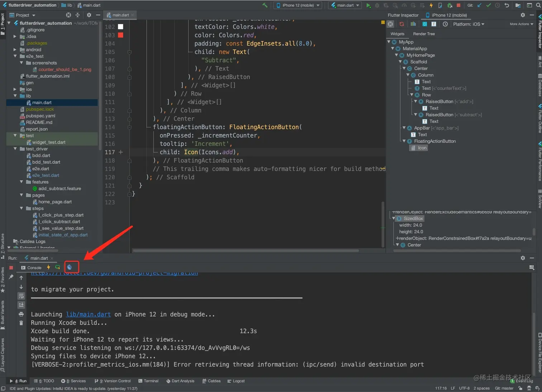The width and height of the screenshot is (542, 392).
Task: Click the editor horizontal scrollbar
Action: click(x=246, y=251)
